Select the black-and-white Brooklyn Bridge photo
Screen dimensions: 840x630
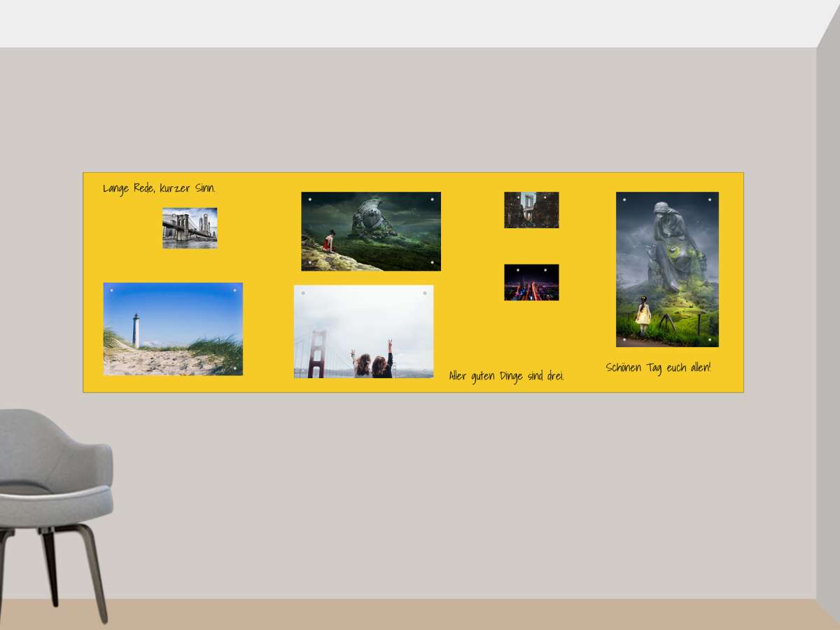(x=189, y=228)
